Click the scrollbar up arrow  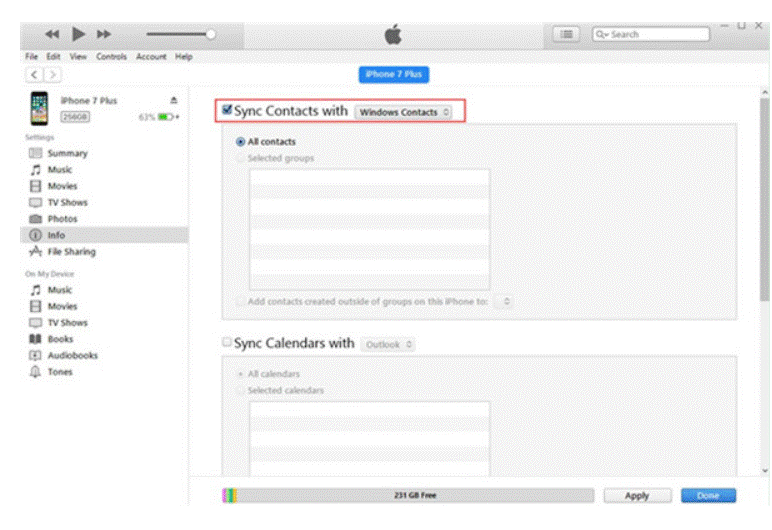(765, 92)
